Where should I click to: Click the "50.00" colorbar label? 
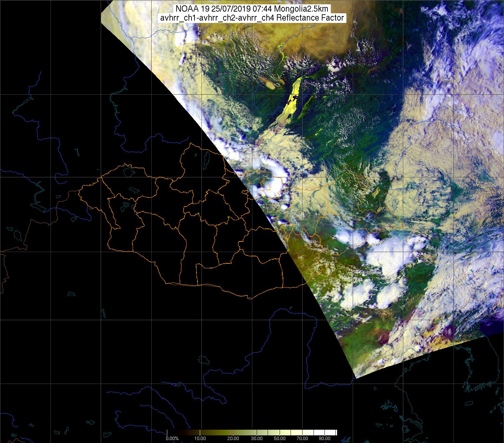[280, 438]
